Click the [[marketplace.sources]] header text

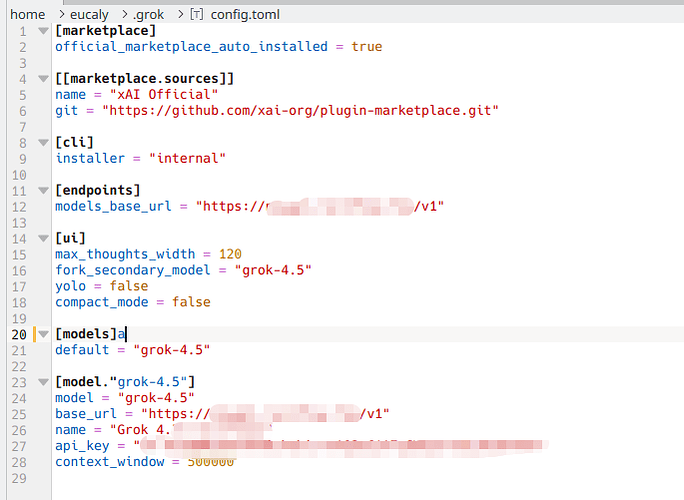pyautogui.click(x=144, y=79)
